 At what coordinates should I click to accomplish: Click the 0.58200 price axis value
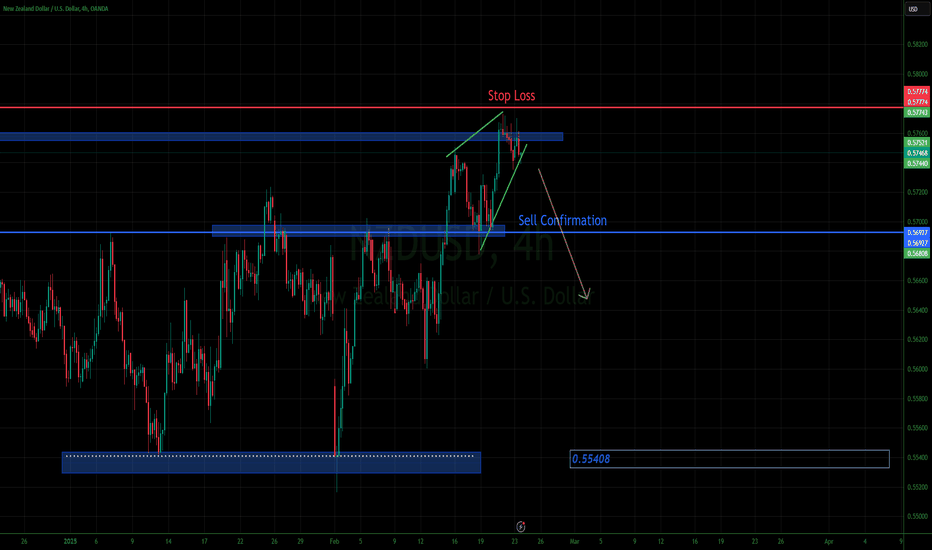(917, 45)
